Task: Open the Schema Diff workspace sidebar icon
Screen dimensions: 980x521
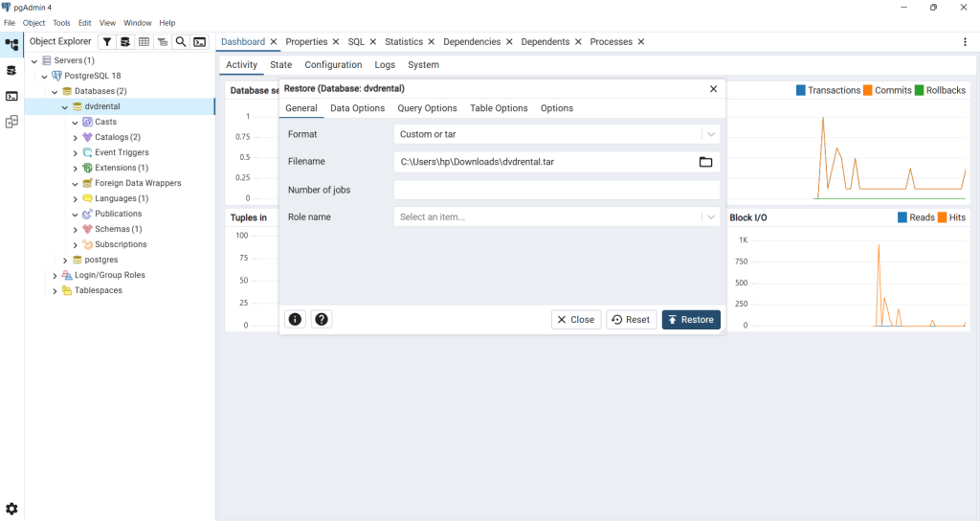Action: 11,122
